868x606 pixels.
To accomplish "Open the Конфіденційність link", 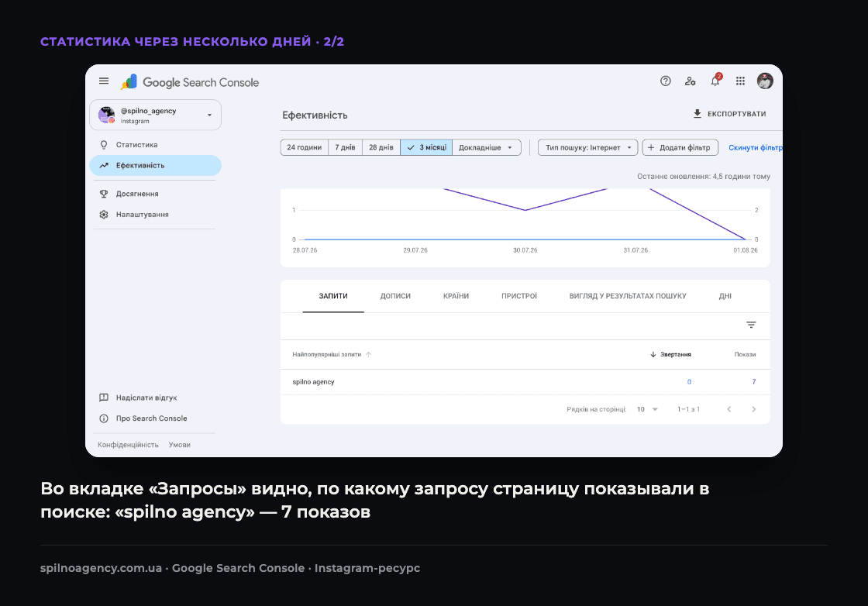I will point(128,444).
